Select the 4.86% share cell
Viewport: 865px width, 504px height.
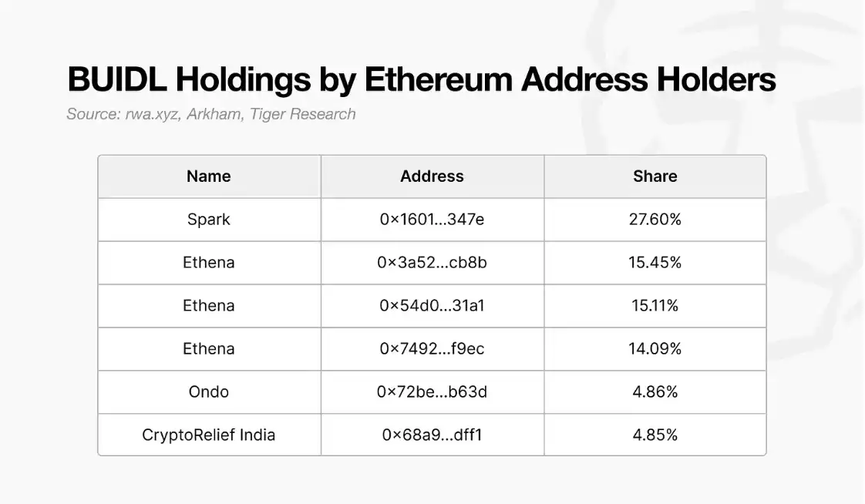click(655, 392)
